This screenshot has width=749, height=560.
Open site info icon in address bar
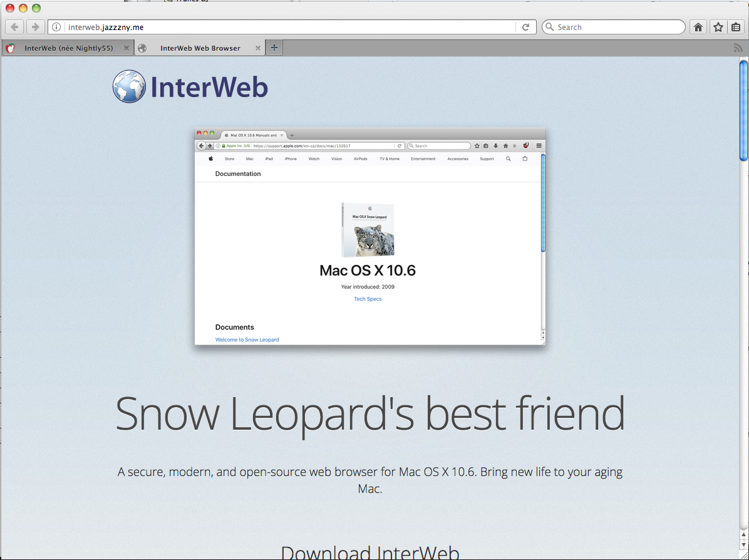pyautogui.click(x=56, y=27)
